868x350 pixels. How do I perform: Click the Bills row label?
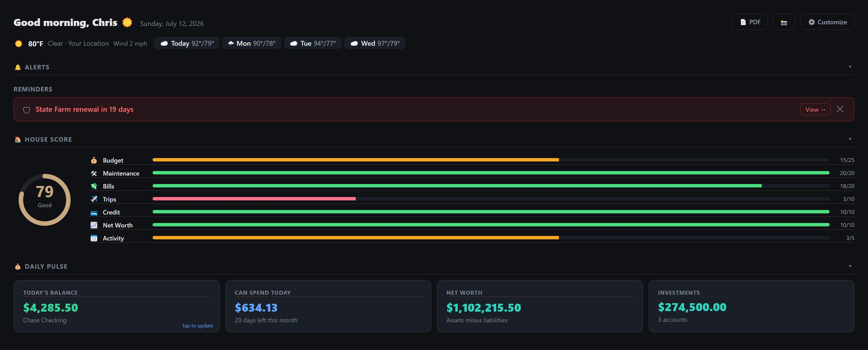108,187
